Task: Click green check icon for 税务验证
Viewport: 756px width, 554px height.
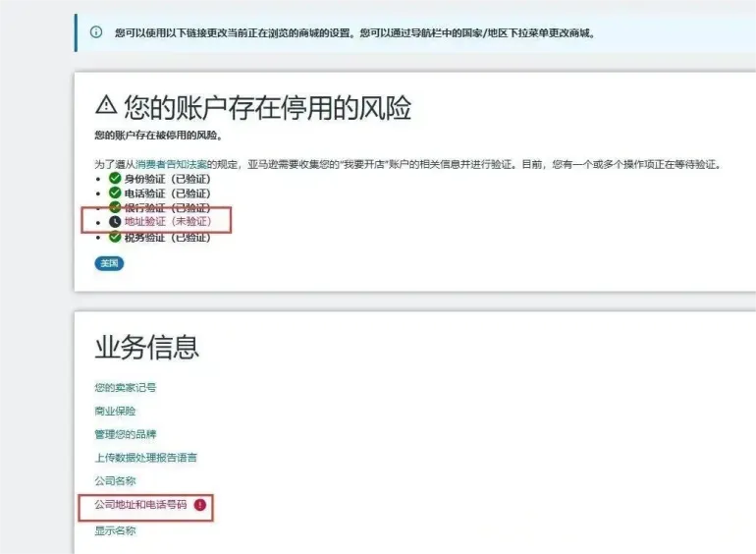Action: coord(115,237)
